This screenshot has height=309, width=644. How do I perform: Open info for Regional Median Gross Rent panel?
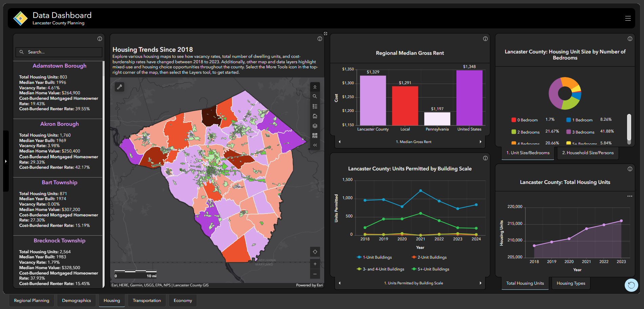(485, 39)
